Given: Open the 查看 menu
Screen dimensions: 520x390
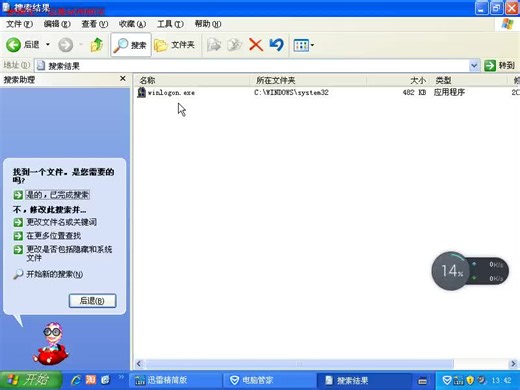Looking at the screenshot, I should (x=95, y=24).
